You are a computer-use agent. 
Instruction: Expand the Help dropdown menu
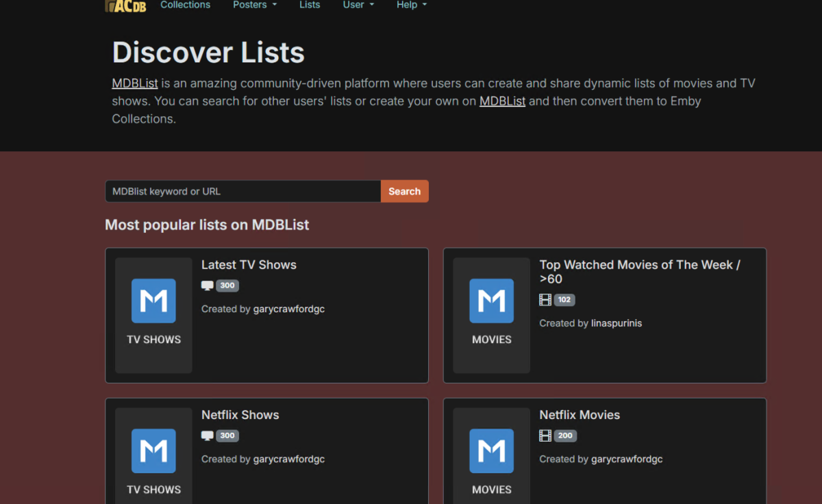point(411,5)
